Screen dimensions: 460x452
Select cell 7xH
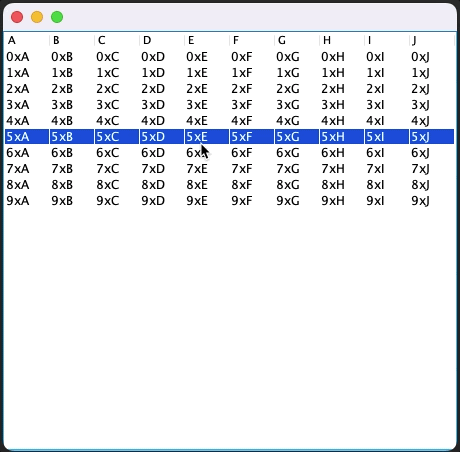(x=342, y=169)
